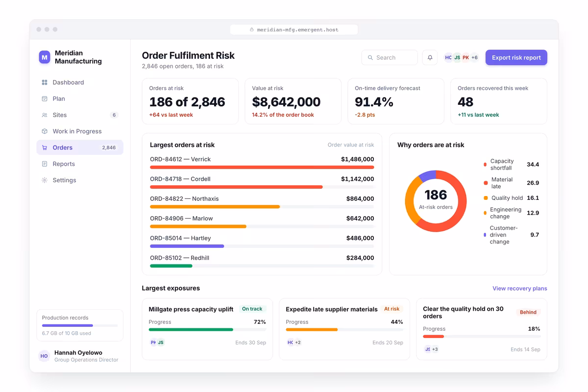588x392 pixels.
Task: Click the $1,486,000 order value
Action: pyautogui.click(x=358, y=159)
